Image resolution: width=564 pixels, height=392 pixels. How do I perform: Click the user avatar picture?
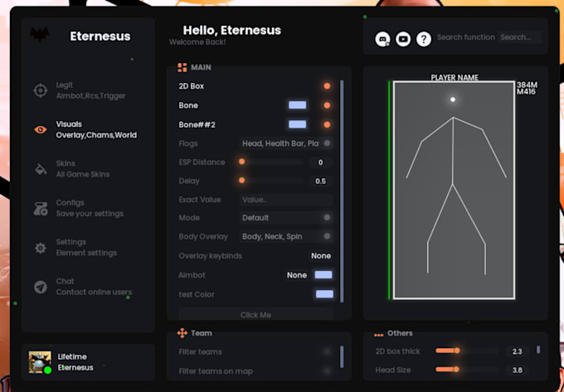(x=40, y=362)
